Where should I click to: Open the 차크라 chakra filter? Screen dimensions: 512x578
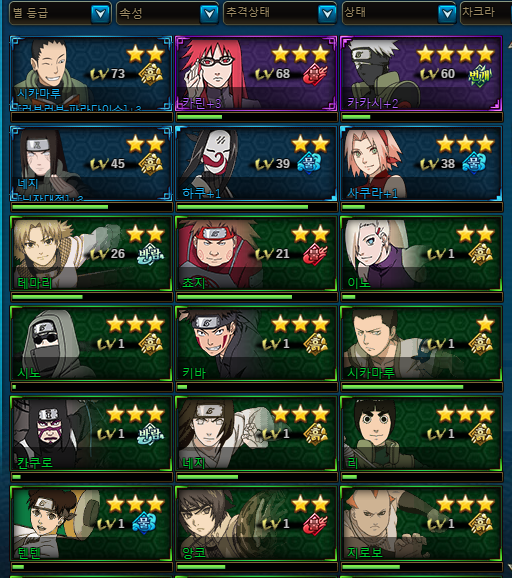pyautogui.click(x=486, y=14)
